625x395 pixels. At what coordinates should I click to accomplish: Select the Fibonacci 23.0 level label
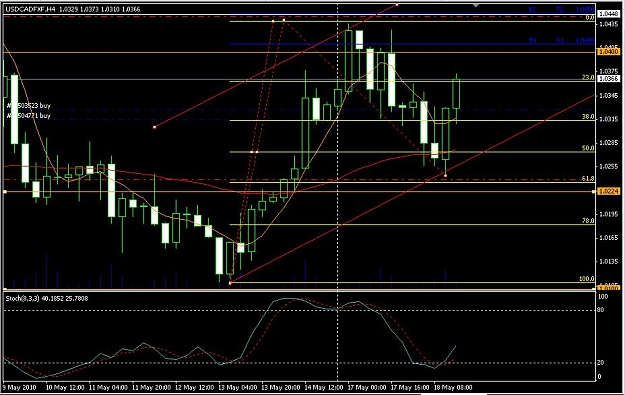[588, 78]
